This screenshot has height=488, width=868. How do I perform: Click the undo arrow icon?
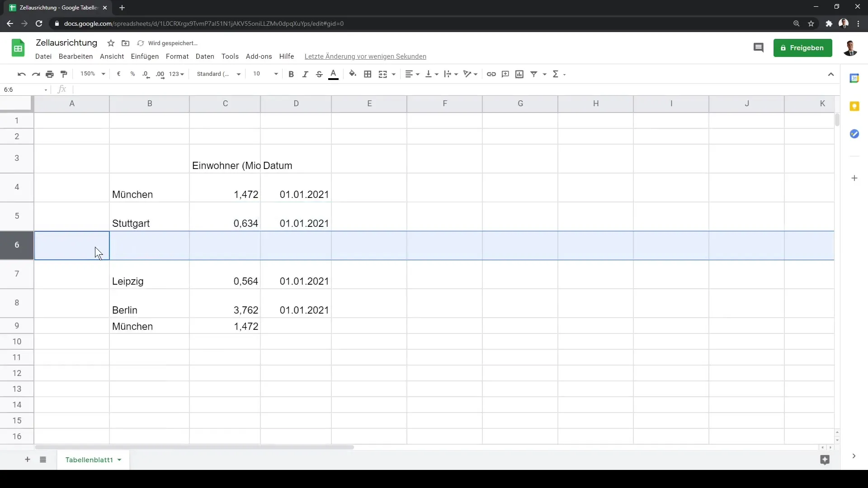pyautogui.click(x=21, y=74)
